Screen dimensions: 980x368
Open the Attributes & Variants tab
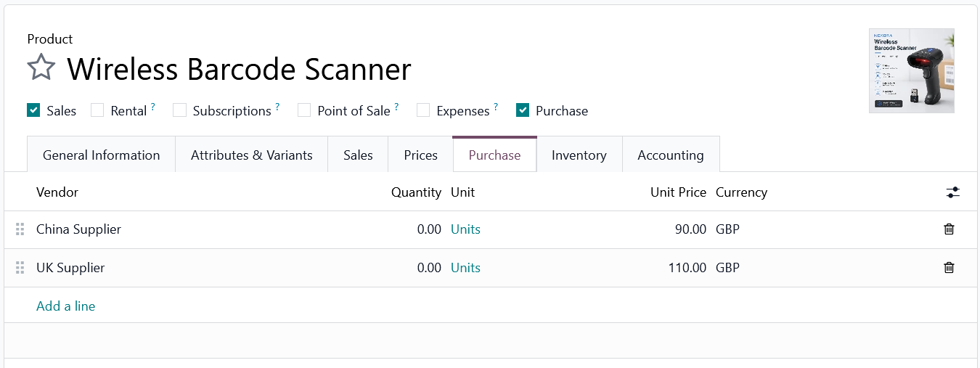pyautogui.click(x=252, y=155)
